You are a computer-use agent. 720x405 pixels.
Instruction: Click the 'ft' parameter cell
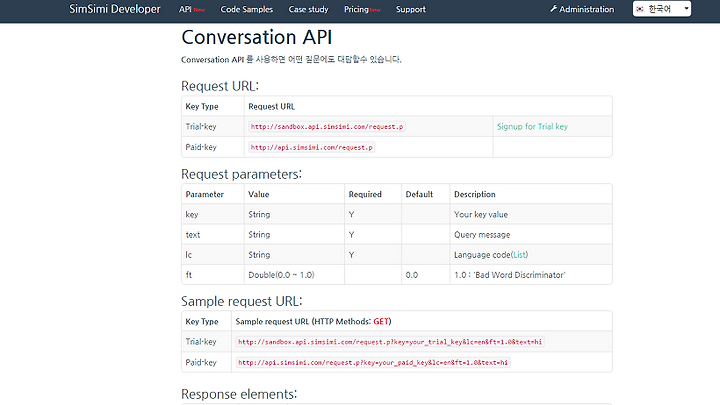pos(213,275)
